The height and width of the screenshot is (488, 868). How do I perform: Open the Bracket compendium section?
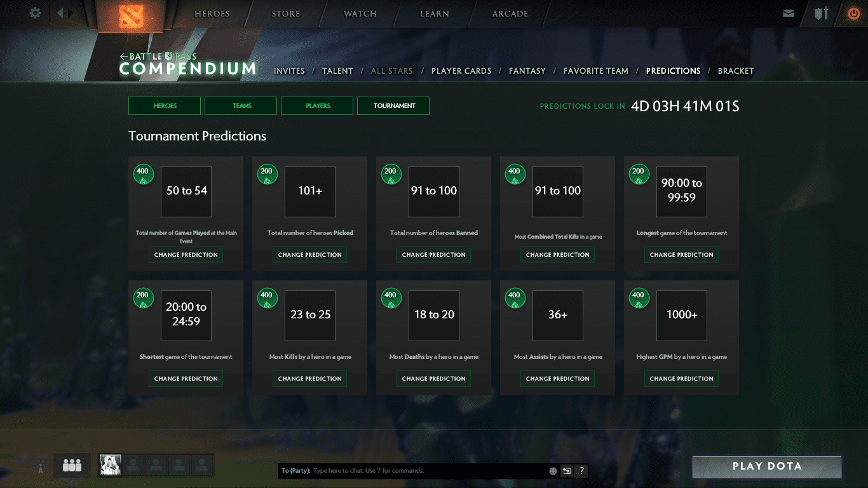(x=735, y=71)
